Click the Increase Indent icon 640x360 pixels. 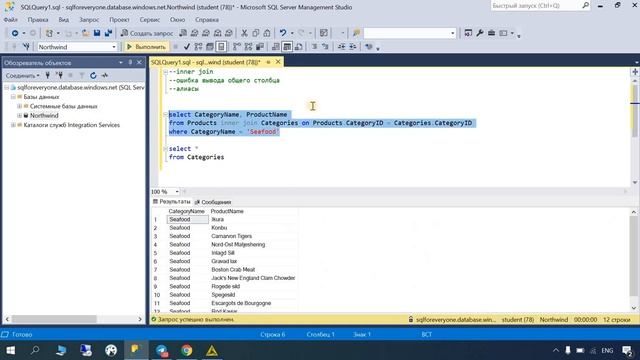pyautogui.click(x=353, y=47)
